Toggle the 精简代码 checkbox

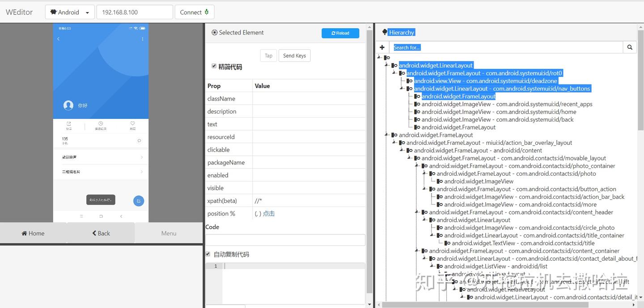214,66
